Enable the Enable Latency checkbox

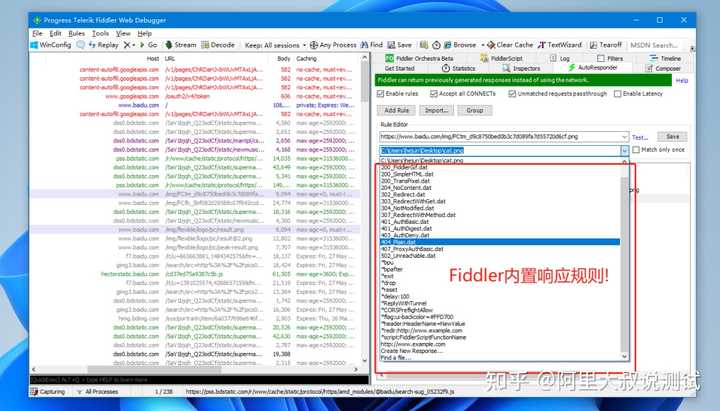tap(618, 94)
